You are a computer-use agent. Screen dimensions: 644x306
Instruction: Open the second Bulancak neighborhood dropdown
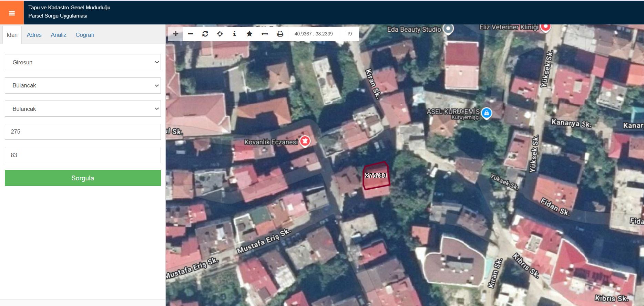(x=83, y=109)
